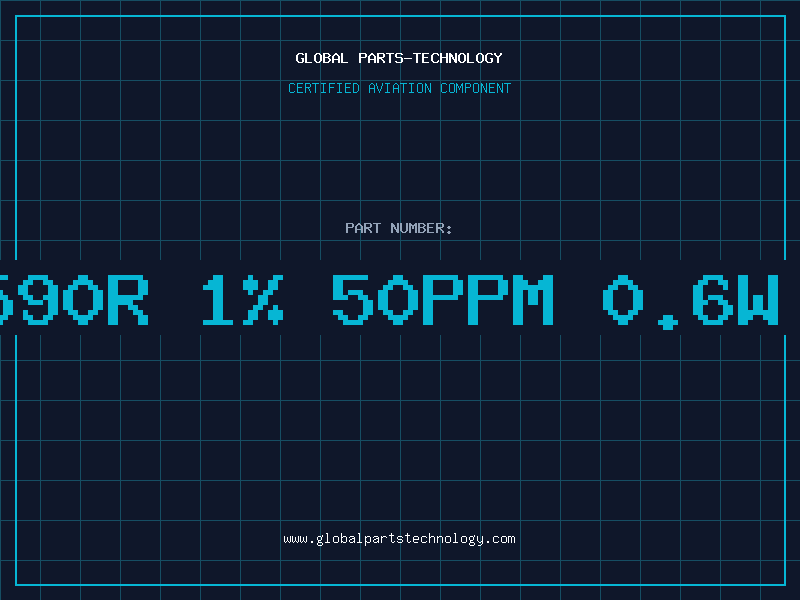Select the 'CERTIFIED AVIATION COMPONENT' subtitle
Viewport: 800px width, 600px height.
click(399, 88)
